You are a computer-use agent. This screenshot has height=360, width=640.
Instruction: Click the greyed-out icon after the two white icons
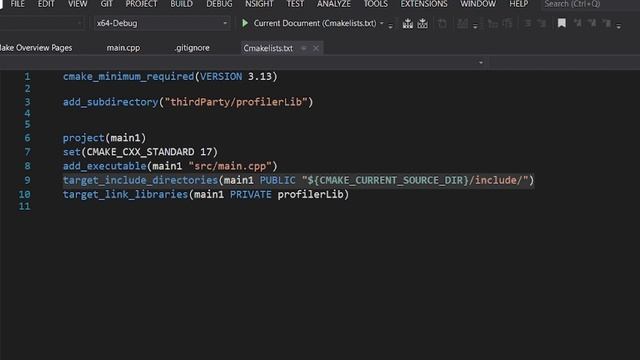442,23
